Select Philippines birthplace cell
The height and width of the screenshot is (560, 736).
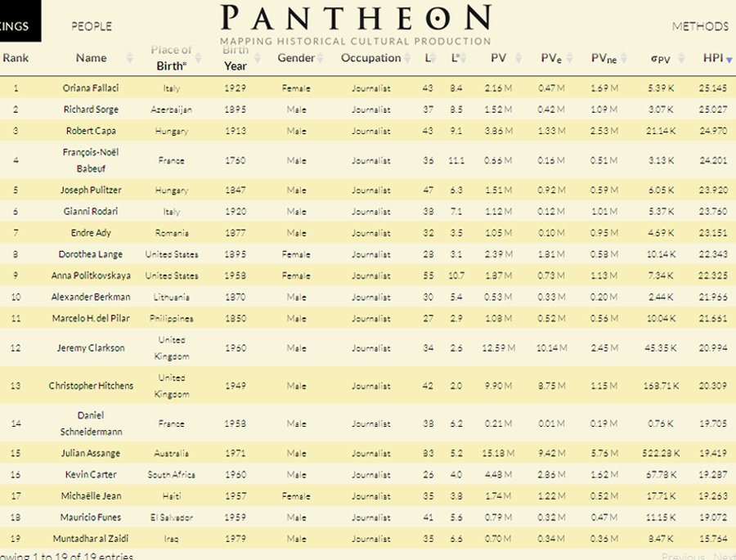click(x=172, y=318)
